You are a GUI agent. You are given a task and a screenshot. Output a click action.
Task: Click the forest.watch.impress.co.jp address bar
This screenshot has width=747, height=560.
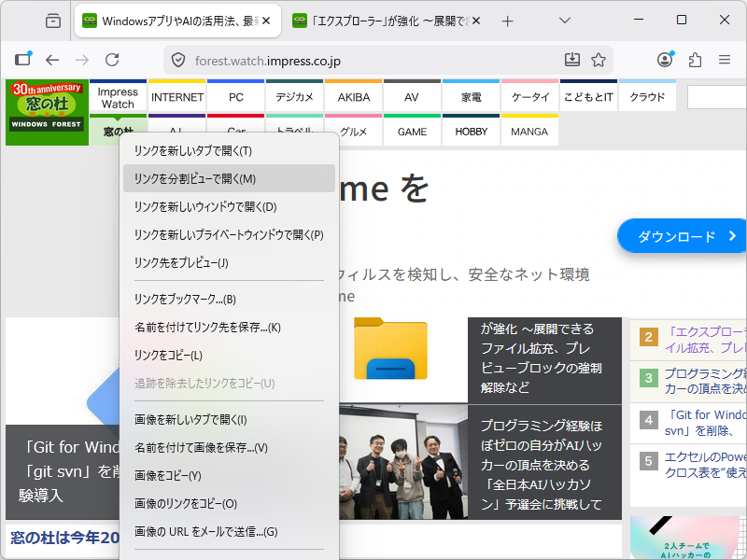(x=280, y=58)
